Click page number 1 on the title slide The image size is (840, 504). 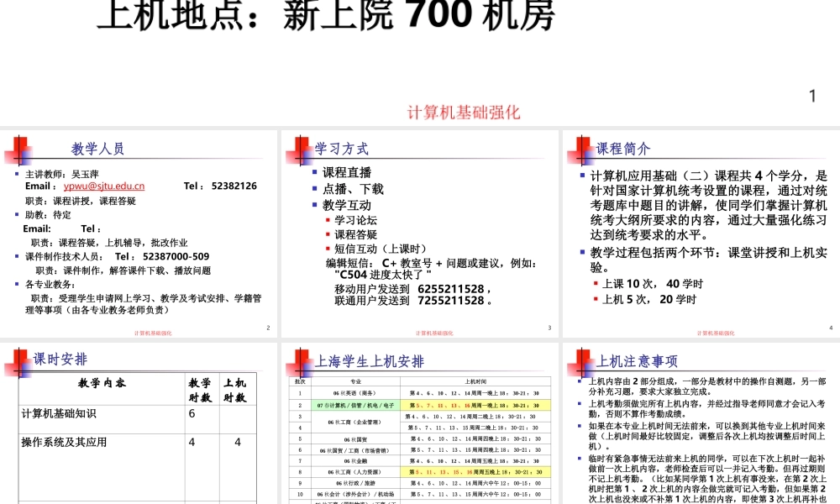click(x=811, y=95)
